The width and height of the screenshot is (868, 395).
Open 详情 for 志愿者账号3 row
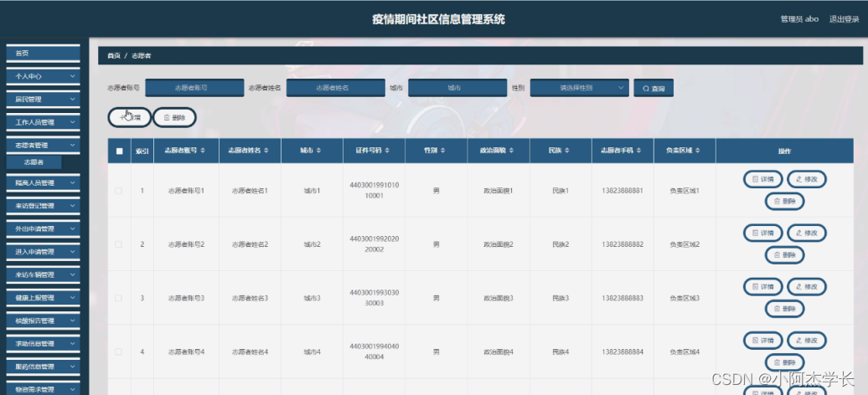pyautogui.click(x=762, y=286)
